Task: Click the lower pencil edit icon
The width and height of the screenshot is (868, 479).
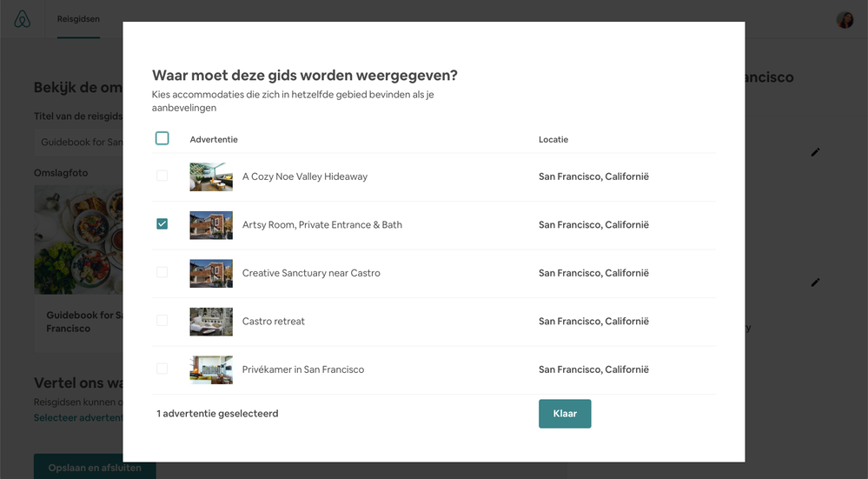Action: point(815,283)
